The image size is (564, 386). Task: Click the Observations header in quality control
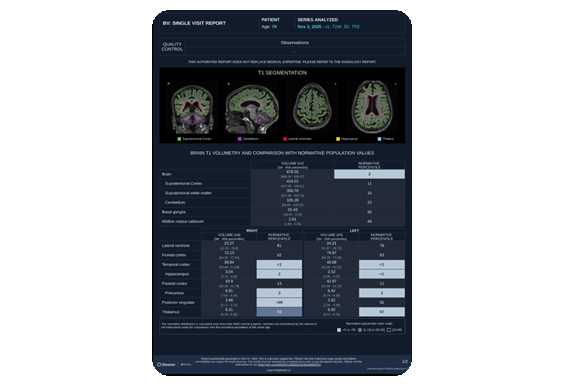pos(295,42)
